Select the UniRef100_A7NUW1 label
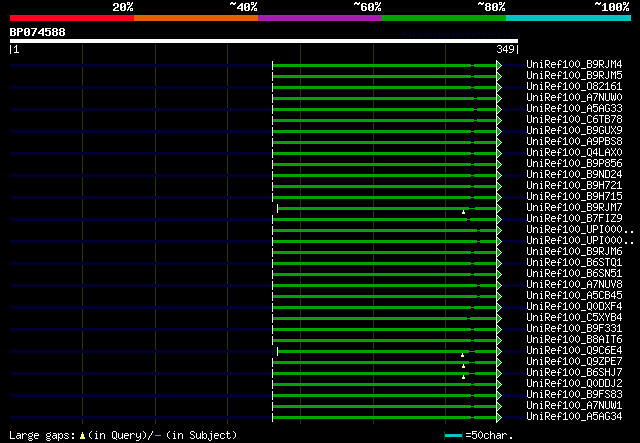The height and width of the screenshot is (443, 640). point(574,406)
